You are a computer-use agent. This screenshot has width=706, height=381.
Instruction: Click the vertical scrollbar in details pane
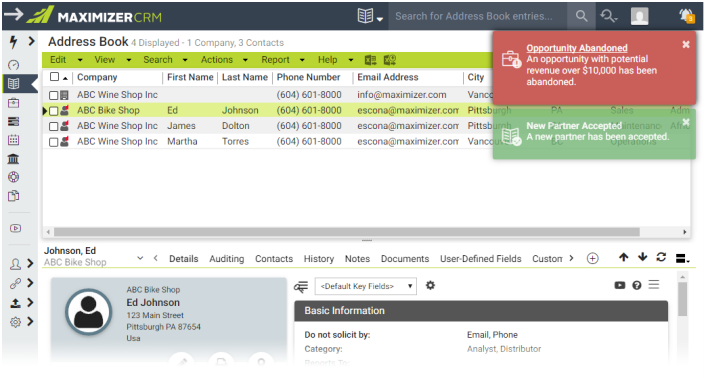[x=683, y=299]
